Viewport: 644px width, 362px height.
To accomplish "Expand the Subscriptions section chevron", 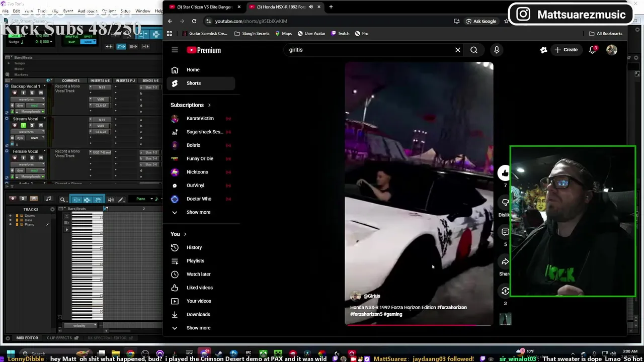I will [x=209, y=105].
